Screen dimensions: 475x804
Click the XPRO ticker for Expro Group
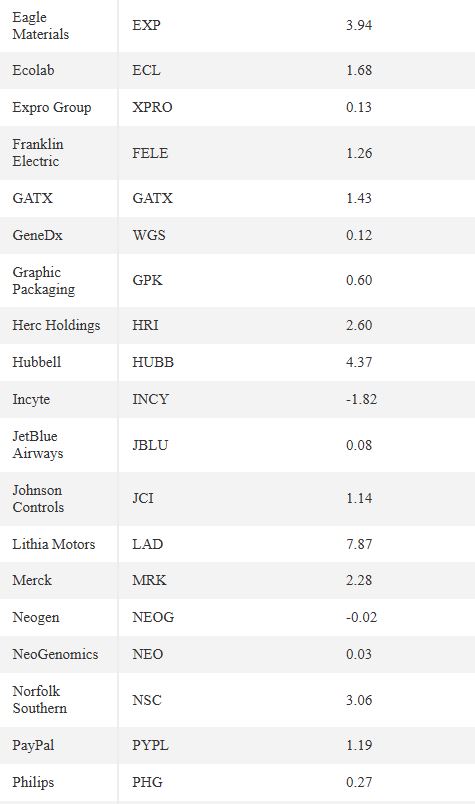(152, 107)
